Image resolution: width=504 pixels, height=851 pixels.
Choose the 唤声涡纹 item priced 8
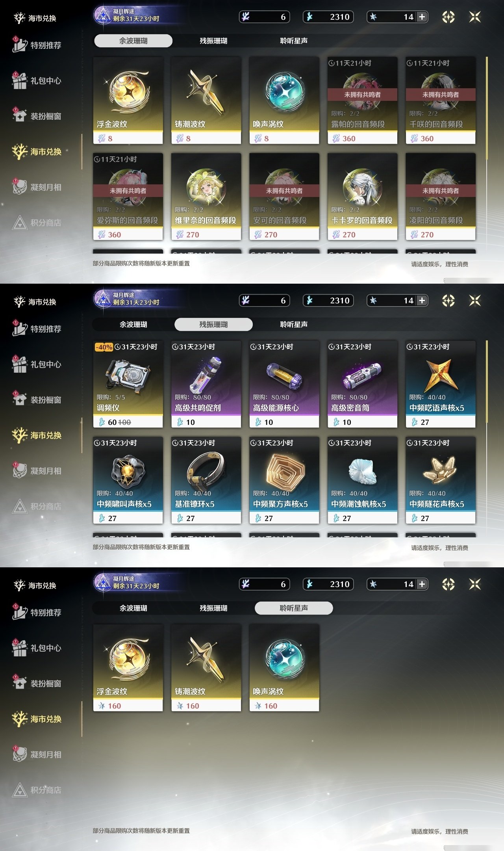284,101
